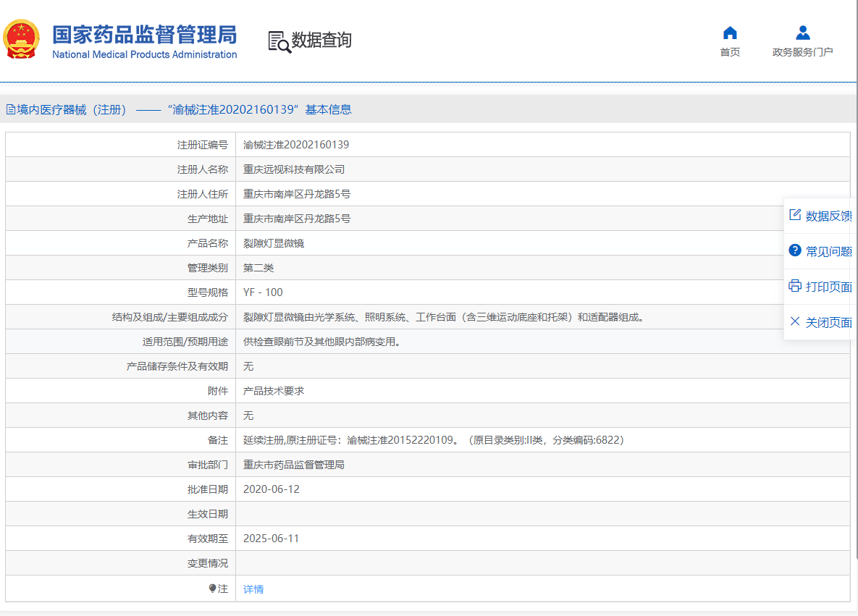The image size is (858, 616).
Task: Click the 首页 navigation label
Action: [x=730, y=52]
